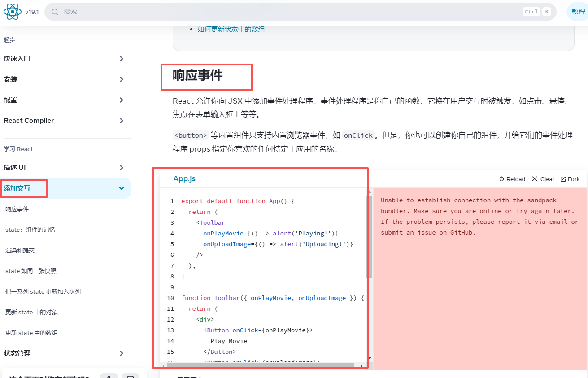Image resolution: width=588 pixels, height=378 pixels.
Task: Click the React Compiler sidebar label
Action: click(x=29, y=121)
